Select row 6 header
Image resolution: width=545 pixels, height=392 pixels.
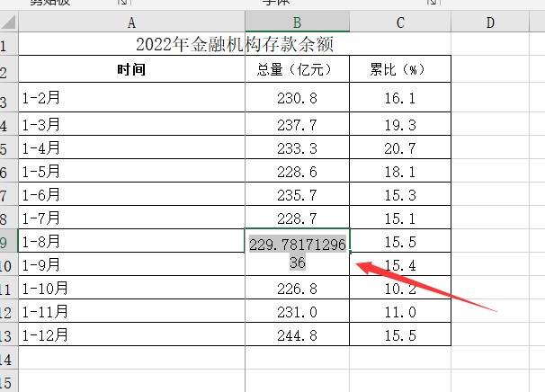9,171
